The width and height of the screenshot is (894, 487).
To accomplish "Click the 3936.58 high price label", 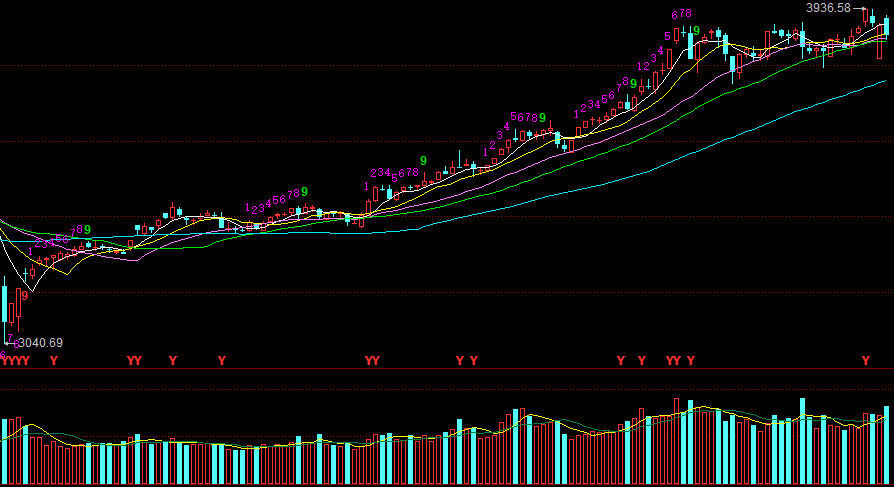I will coord(828,8).
